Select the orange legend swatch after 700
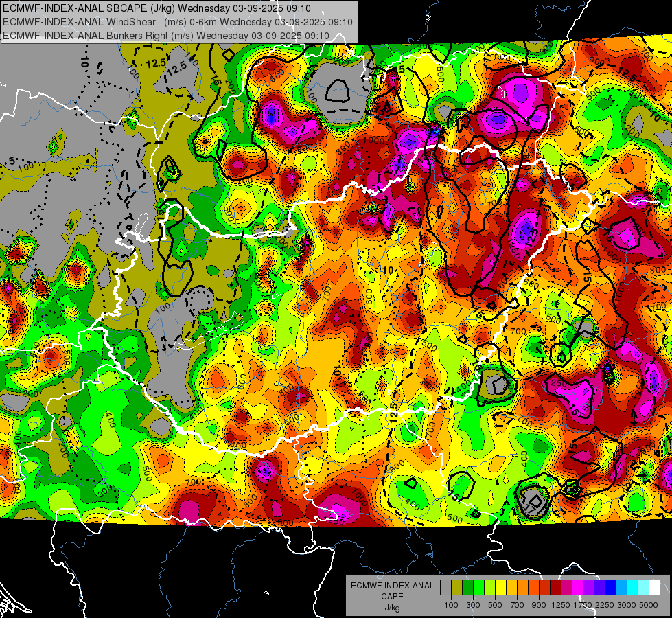672x618 pixels. 522,588
